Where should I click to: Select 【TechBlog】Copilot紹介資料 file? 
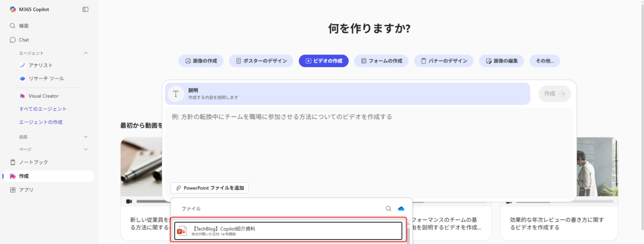click(x=288, y=231)
